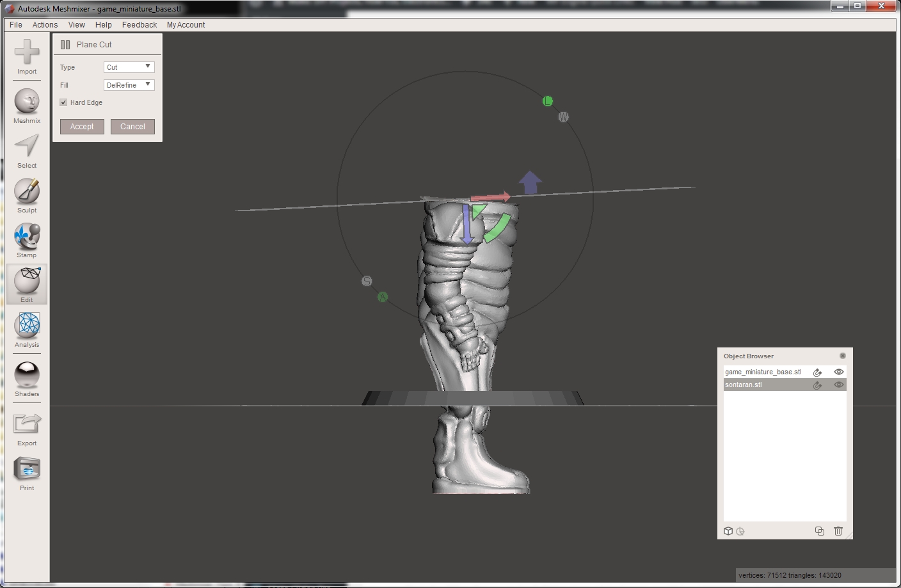
Task: Toggle visibility of sontaran.stl
Action: tap(839, 385)
